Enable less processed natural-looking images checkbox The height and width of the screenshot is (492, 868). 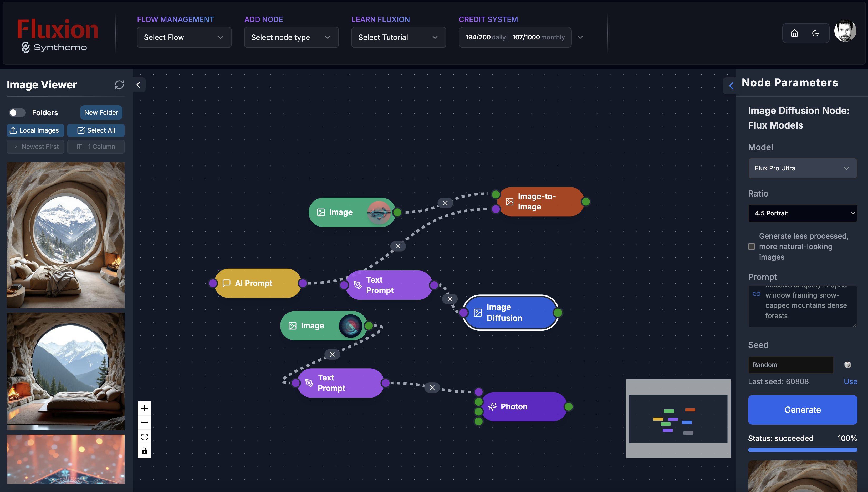pos(752,246)
